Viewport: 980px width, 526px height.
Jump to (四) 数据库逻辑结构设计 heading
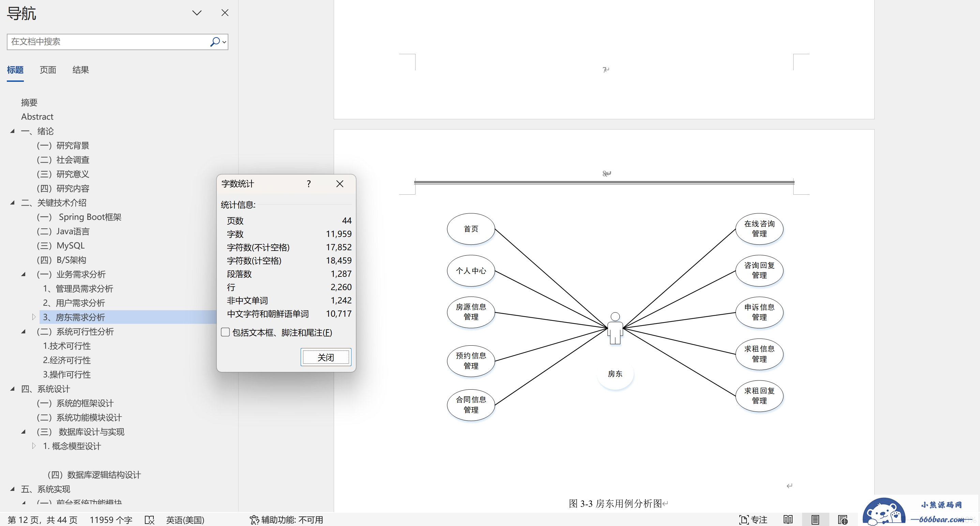tap(94, 475)
